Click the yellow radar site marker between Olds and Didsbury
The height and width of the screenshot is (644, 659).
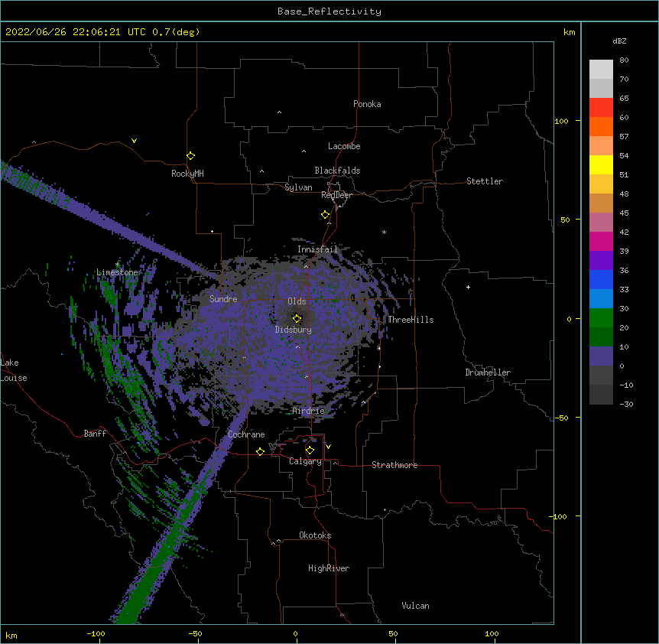coord(297,318)
